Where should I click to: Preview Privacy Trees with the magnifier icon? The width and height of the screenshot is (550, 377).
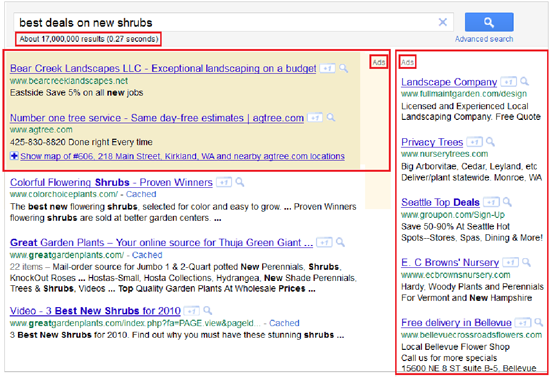pos(491,142)
